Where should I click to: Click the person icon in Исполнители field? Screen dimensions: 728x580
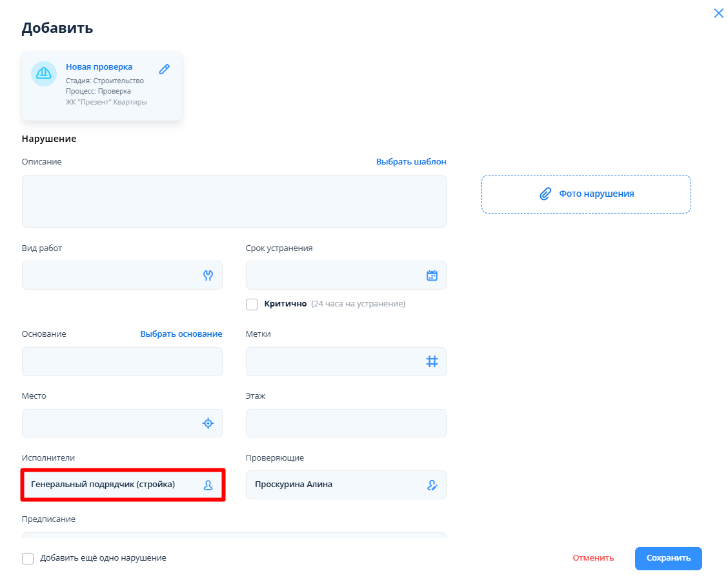pos(208,485)
